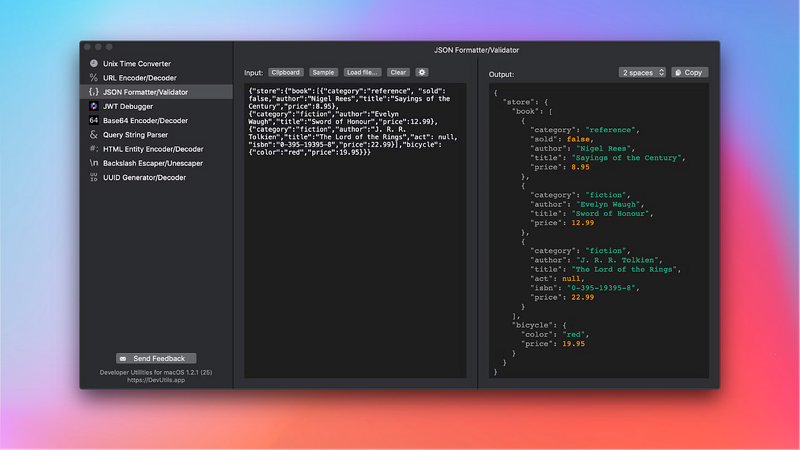Click the Unix Time Converter clock icon
The image size is (800, 450).
[x=94, y=63]
